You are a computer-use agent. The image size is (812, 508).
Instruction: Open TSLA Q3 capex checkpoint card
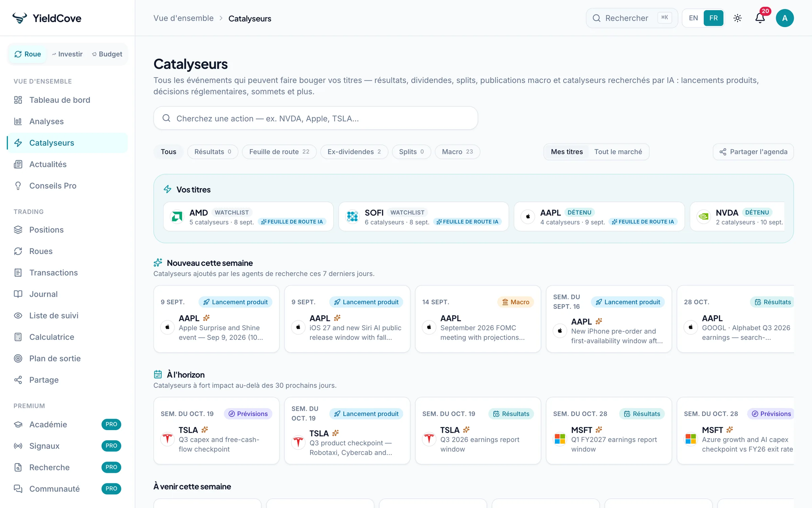coord(216,430)
